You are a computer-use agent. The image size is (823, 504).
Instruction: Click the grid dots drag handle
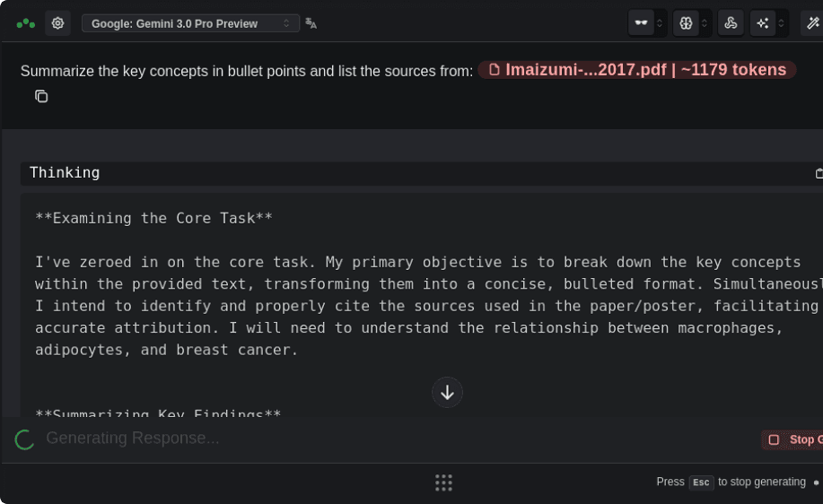(443, 482)
